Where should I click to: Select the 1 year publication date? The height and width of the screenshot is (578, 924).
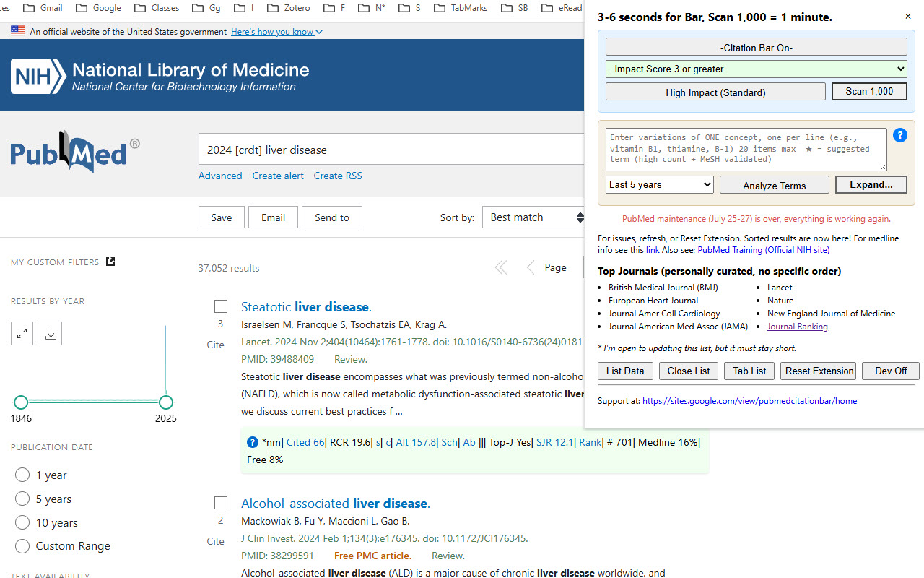tap(22, 475)
